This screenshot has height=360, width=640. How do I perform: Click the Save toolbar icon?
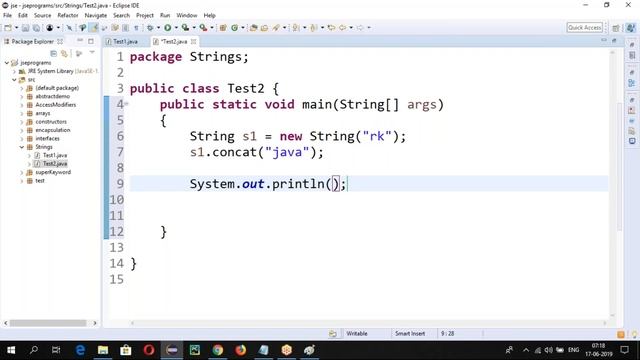point(25,28)
